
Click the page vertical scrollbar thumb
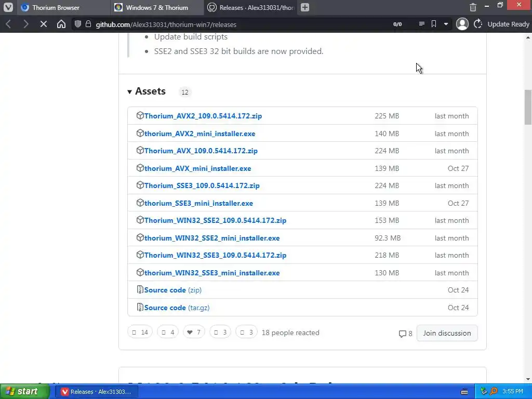(x=528, y=107)
